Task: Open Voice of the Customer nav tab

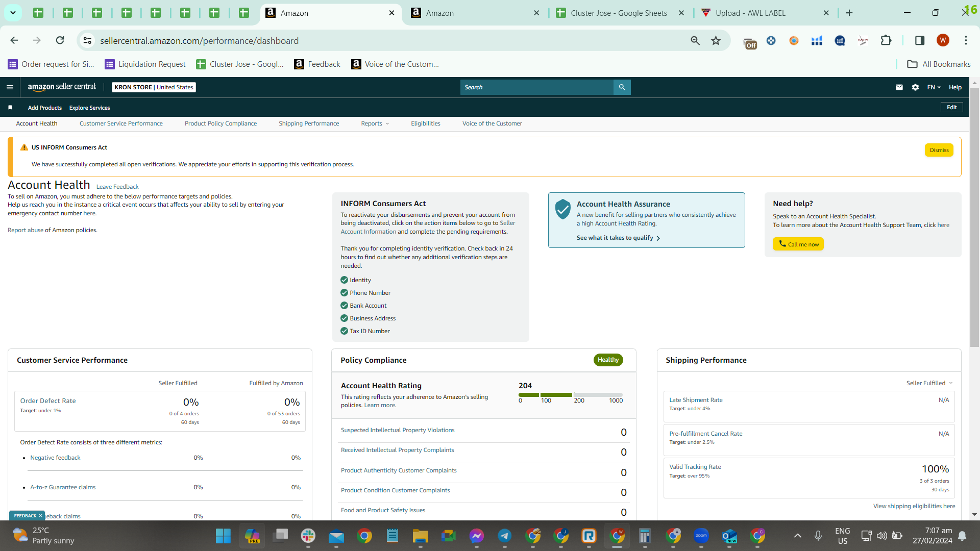Action: pyautogui.click(x=492, y=123)
